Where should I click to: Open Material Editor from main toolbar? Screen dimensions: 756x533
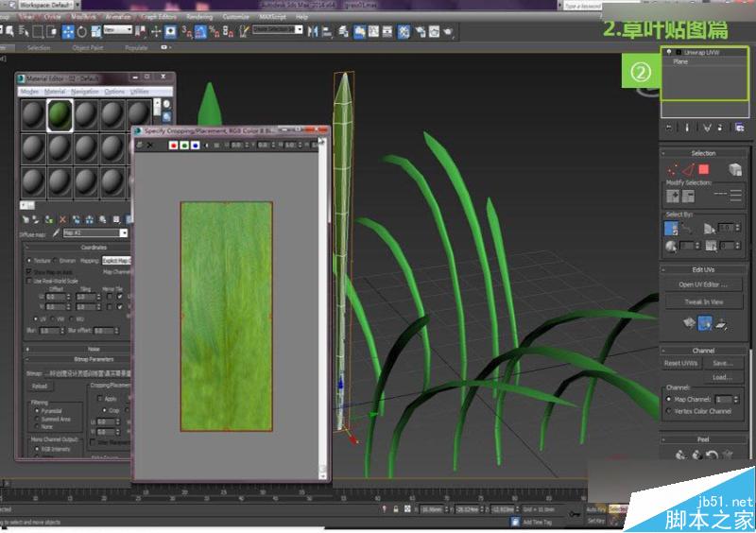(x=404, y=32)
